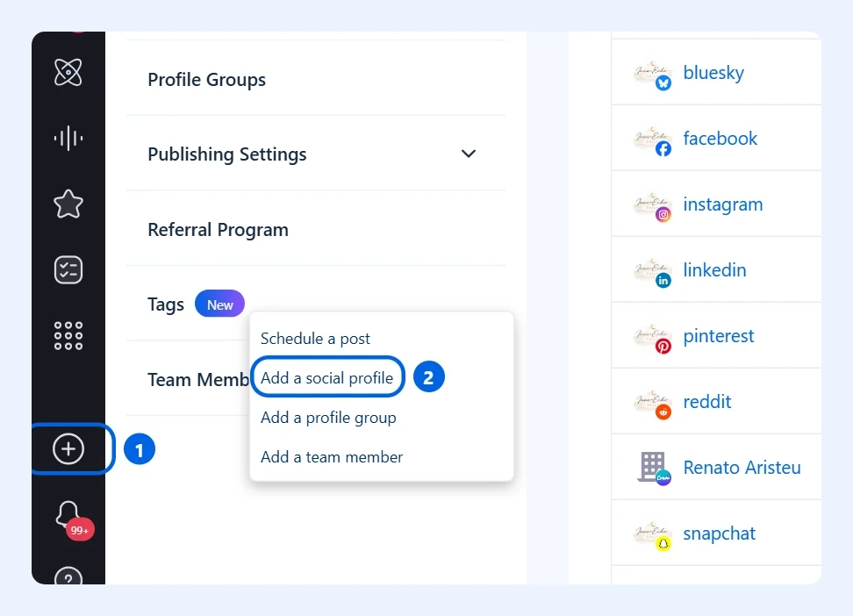The image size is (853, 616).
Task: Choose Add a social profile
Action: [x=327, y=377]
